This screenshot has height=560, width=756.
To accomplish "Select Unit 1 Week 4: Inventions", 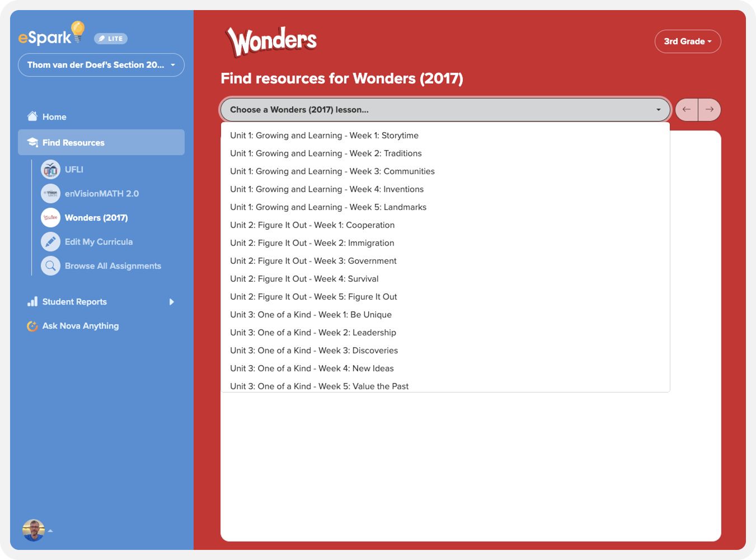I will click(445, 189).
